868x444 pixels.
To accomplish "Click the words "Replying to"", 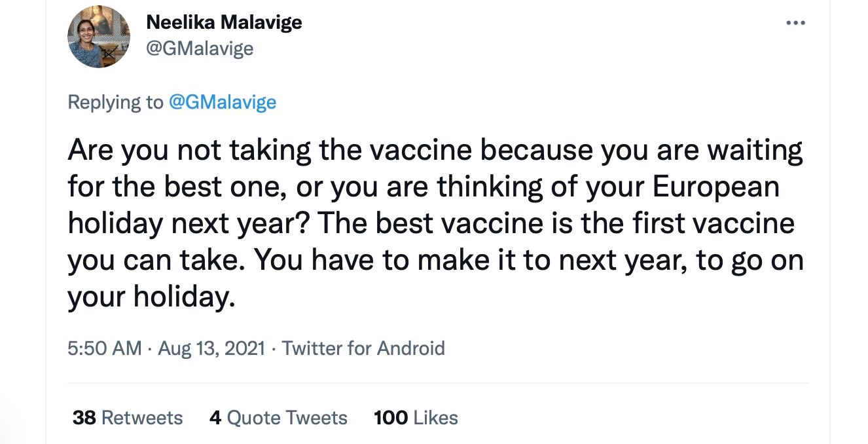I will point(115,102).
